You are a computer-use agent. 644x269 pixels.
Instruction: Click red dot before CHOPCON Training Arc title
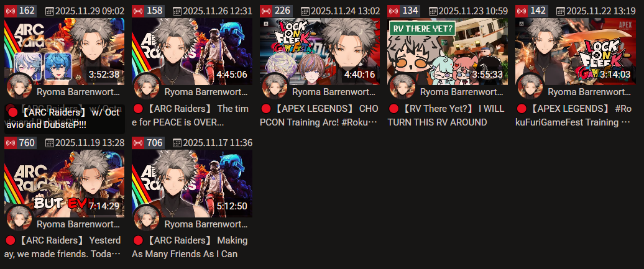[x=266, y=109]
